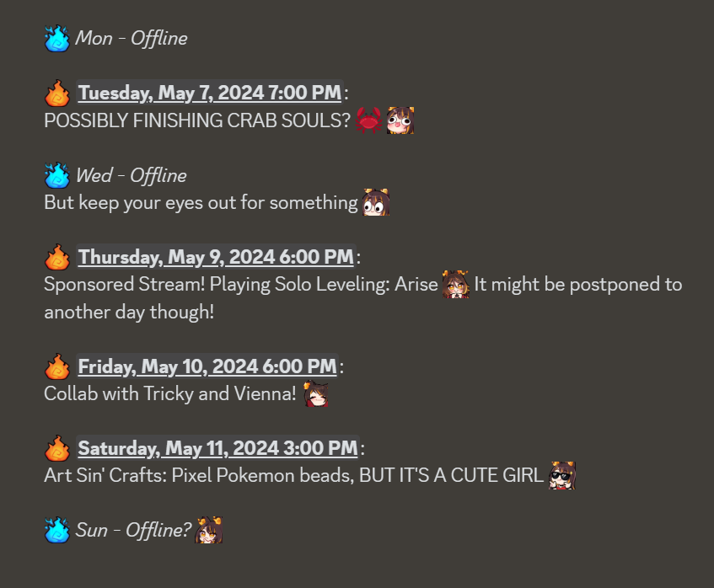The height and width of the screenshot is (588, 714).
Task: Click the smiling emote after 'Vienna!'
Action: click(316, 393)
